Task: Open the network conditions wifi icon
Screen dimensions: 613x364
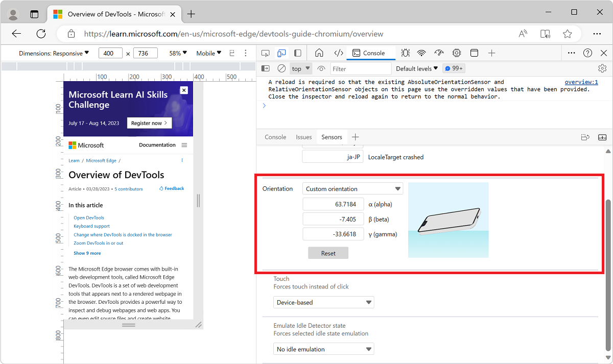Action: (421, 53)
